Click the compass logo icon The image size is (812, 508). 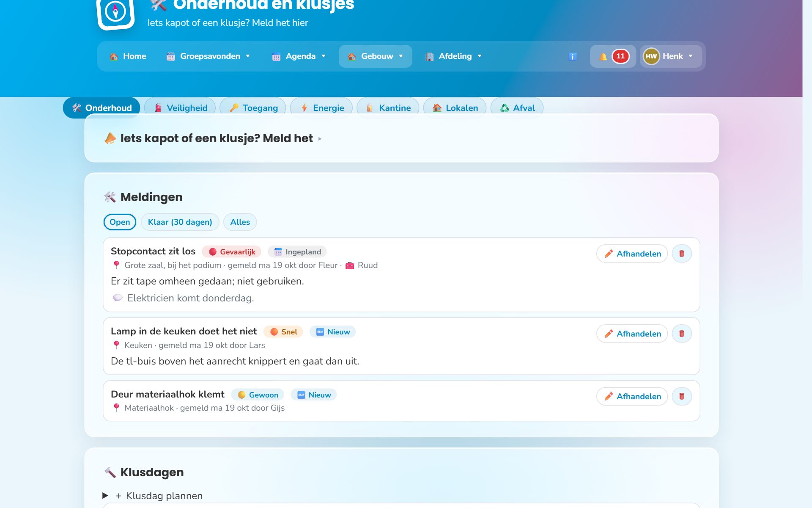pyautogui.click(x=115, y=13)
